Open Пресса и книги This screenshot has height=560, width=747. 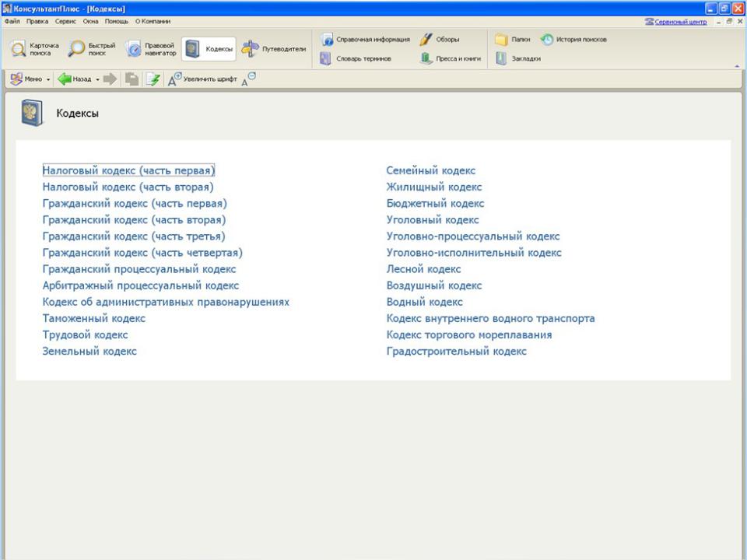coord(451,58)
